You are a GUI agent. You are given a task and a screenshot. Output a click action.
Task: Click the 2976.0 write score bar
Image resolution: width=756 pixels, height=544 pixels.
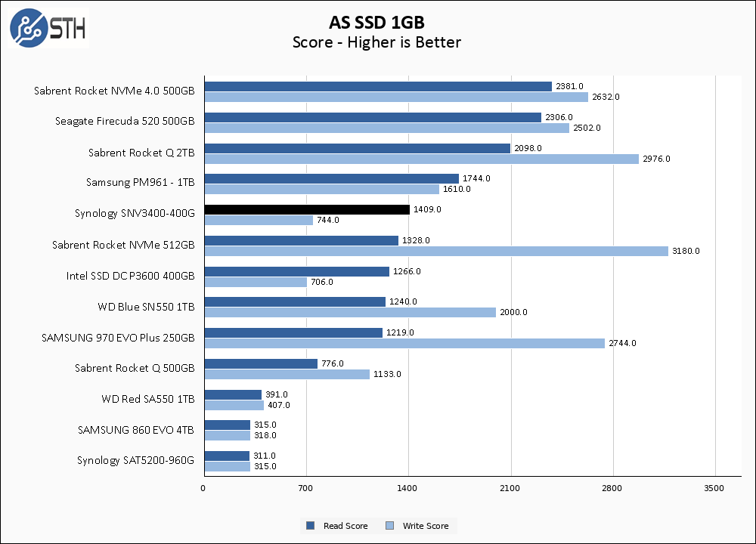pyautogui.click(x=422, y=159)
